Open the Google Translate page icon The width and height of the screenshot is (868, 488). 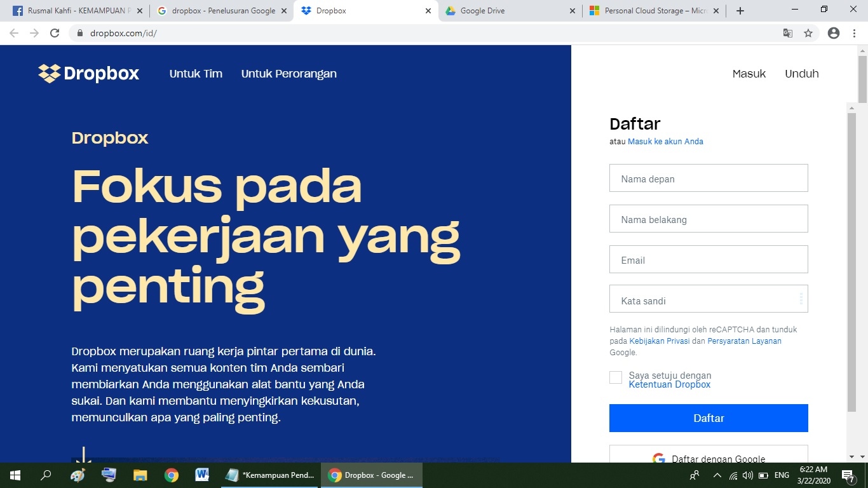click(788, 33)
